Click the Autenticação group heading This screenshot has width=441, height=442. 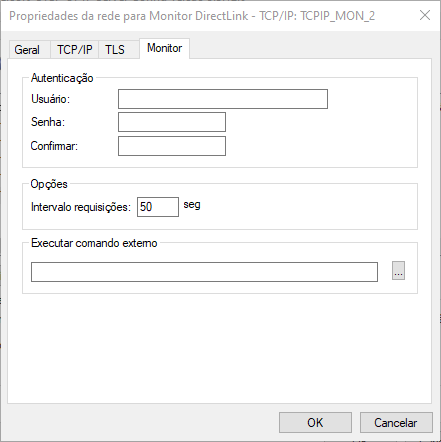(62, 78)
